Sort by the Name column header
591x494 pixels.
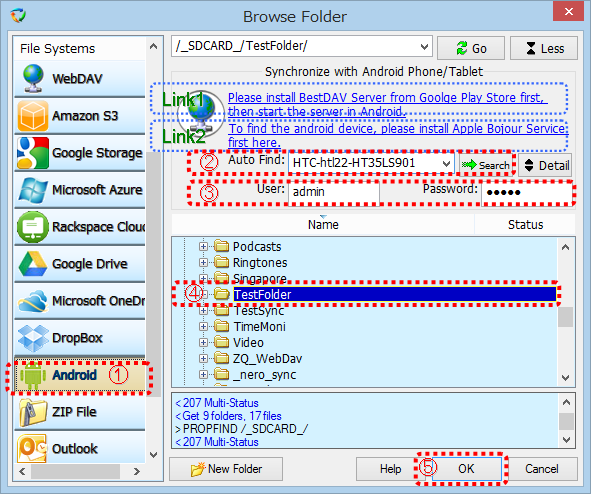[323, 225]
